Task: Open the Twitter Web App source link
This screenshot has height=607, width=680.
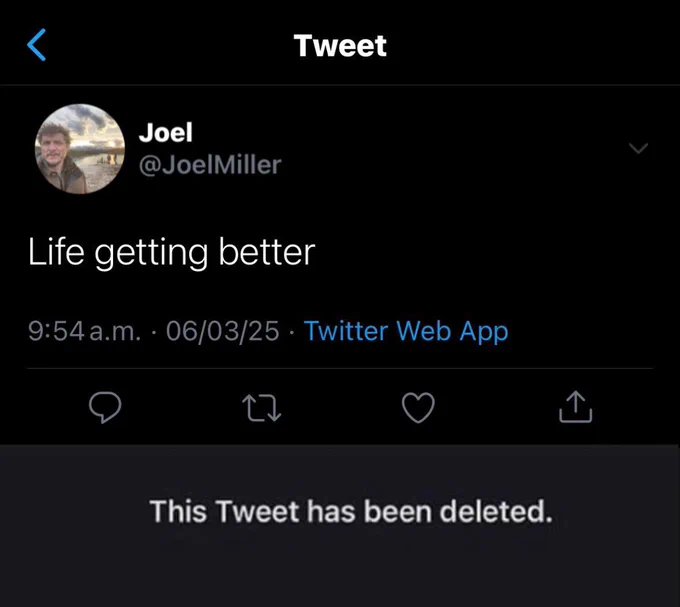Action: pyautogui.click(x=406, y=331)
